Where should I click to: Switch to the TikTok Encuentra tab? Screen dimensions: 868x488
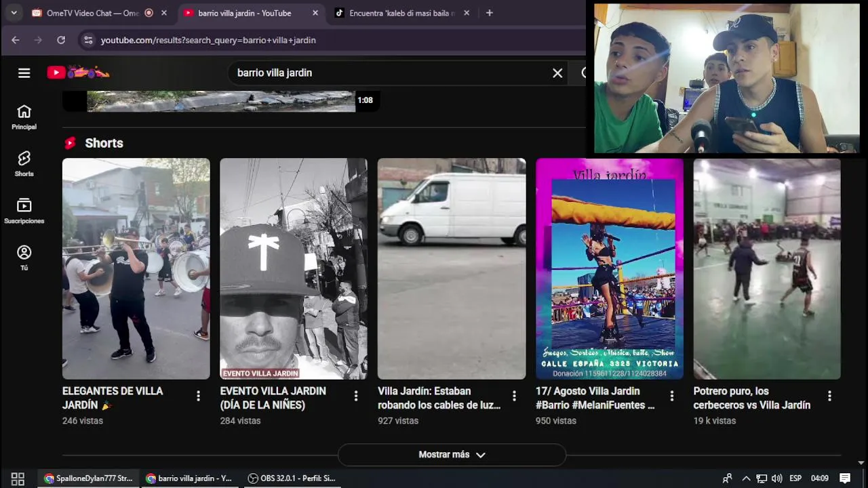point(402,13)
